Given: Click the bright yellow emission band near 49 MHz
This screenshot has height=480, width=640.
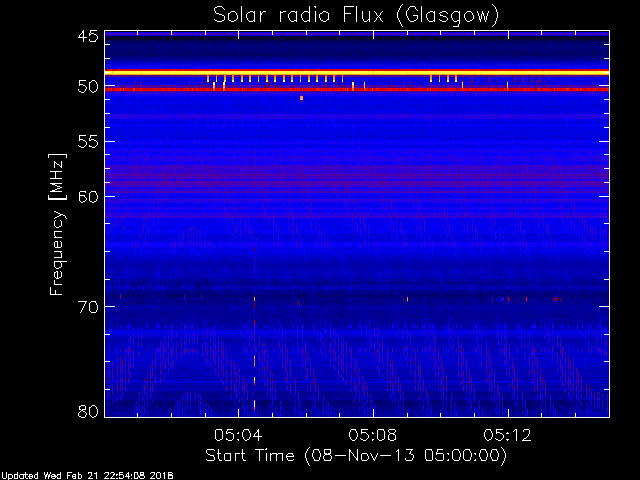Looking at the screenshot, I should pos(357,73).
